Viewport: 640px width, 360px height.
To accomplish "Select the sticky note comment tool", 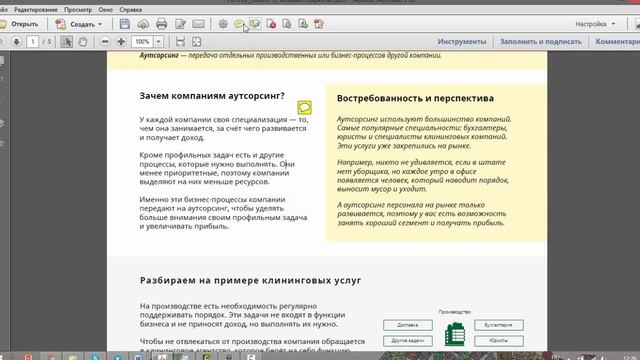I will pyautogui.click(x=239, y=24).
